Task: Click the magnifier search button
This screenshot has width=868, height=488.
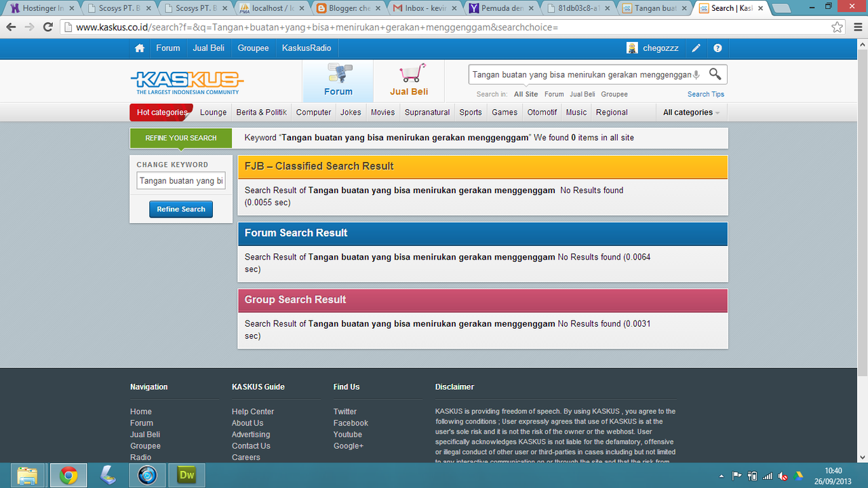Action: pyautogui.click(x=715, y=74)
